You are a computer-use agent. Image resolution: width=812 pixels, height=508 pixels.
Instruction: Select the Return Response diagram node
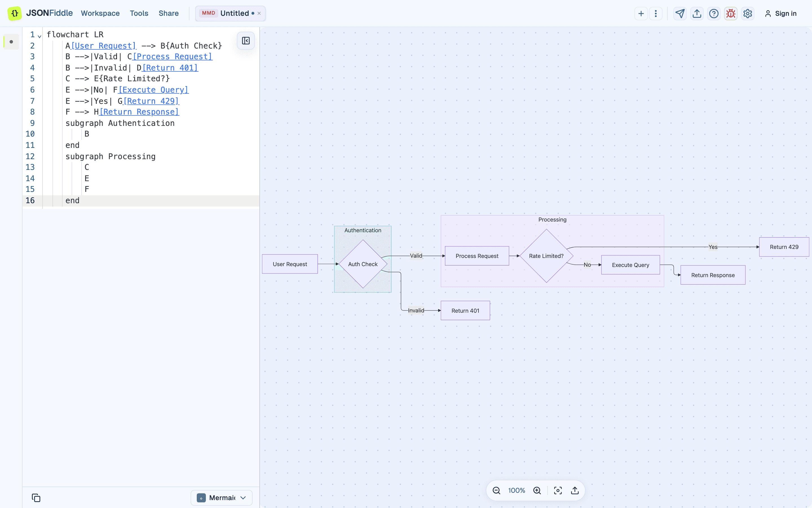713,275
